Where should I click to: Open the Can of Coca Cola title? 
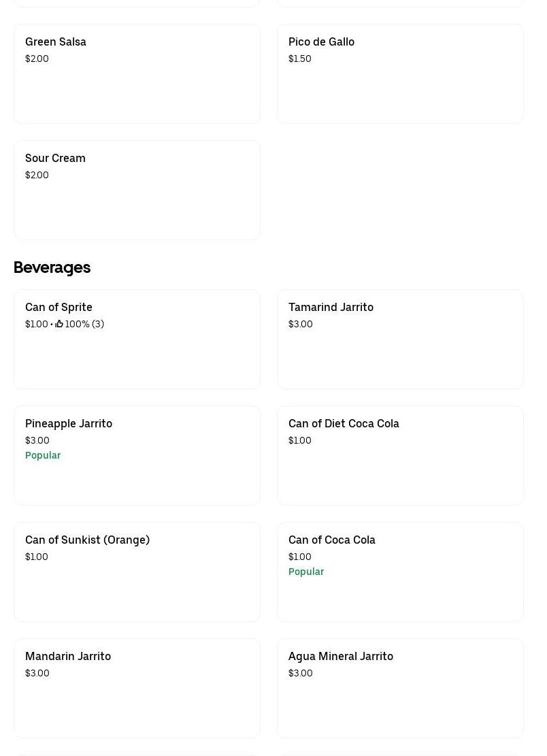click(x=332, y=540)
